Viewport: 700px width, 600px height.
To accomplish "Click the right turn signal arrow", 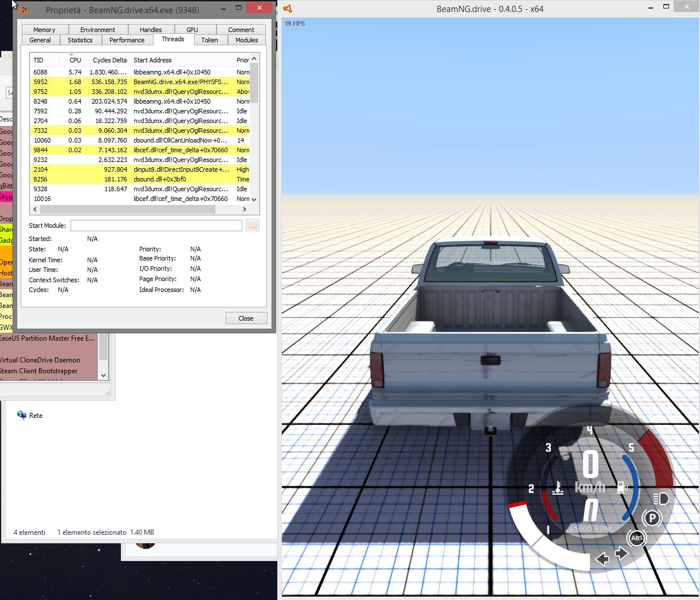I will (622, 554).
